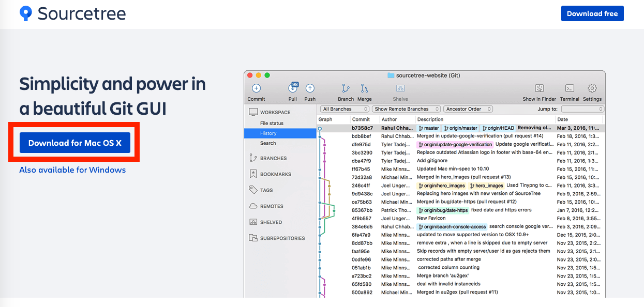Click the WORKSPACE monitor icon
The image size is (644, 307).
(253, 112)
